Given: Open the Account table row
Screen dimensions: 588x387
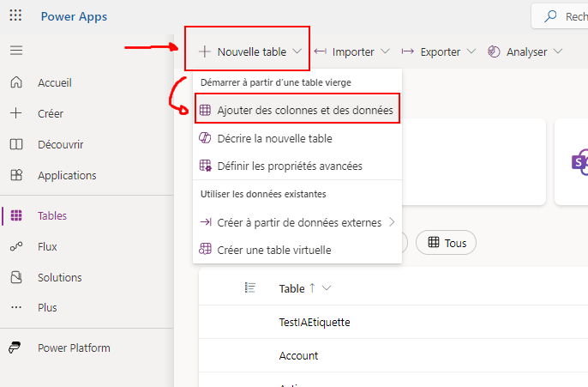Looking at the screenshot, I should 393,355.
